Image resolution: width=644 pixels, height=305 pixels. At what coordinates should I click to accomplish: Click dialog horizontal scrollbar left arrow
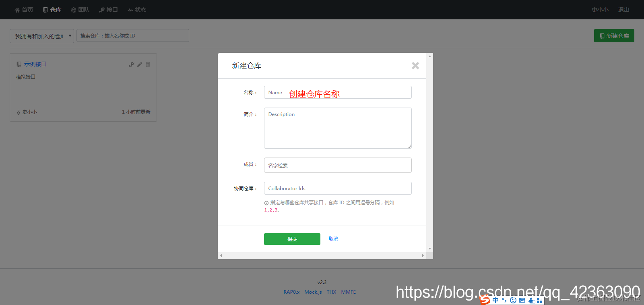tap(221, 255)
